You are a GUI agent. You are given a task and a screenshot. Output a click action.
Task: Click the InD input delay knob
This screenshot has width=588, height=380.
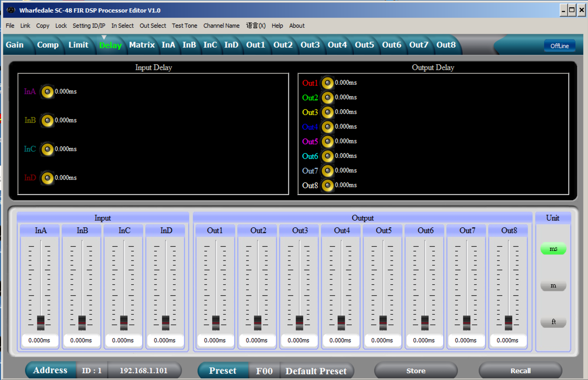click(47, 178)
